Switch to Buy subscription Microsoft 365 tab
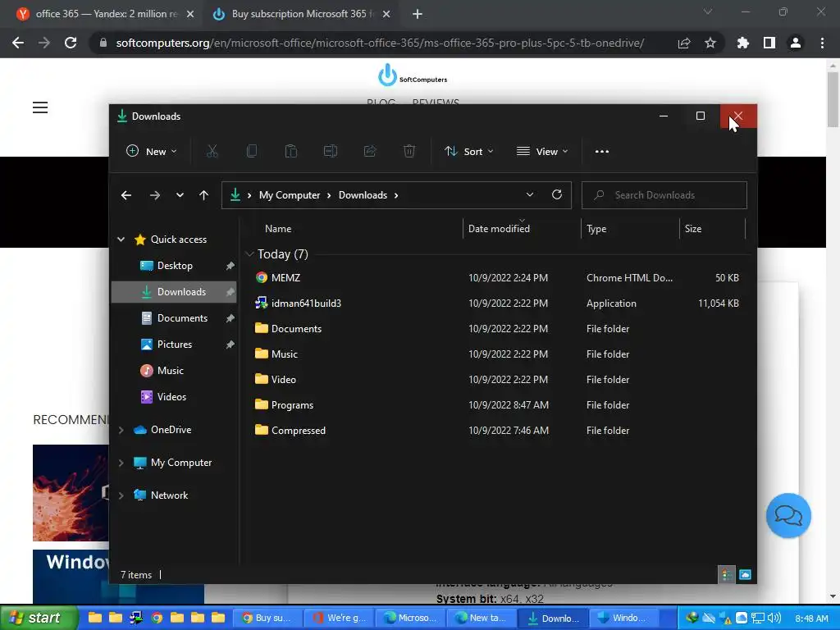The height and width of the screenshot is (630, 840). tap(300, 14)
